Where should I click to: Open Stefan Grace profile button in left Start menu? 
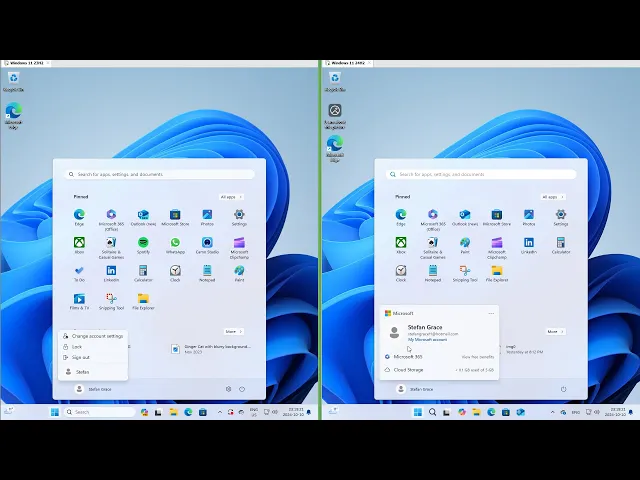(93, 389)
